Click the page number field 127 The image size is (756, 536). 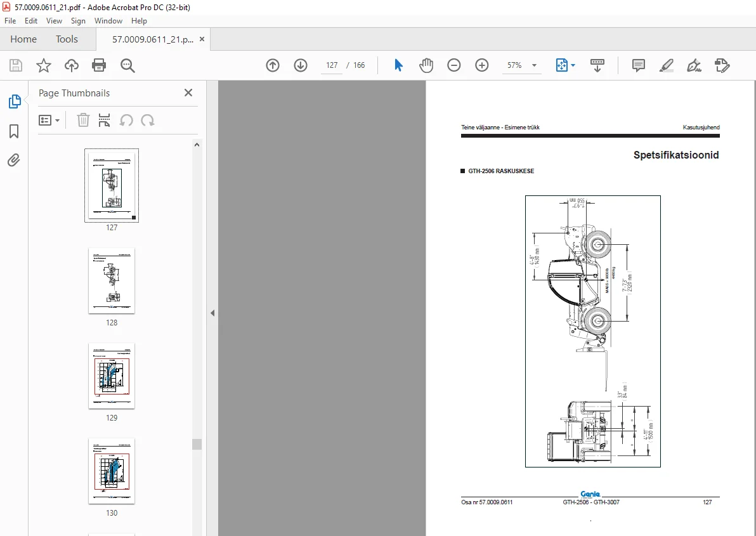[x=332, y=65]
